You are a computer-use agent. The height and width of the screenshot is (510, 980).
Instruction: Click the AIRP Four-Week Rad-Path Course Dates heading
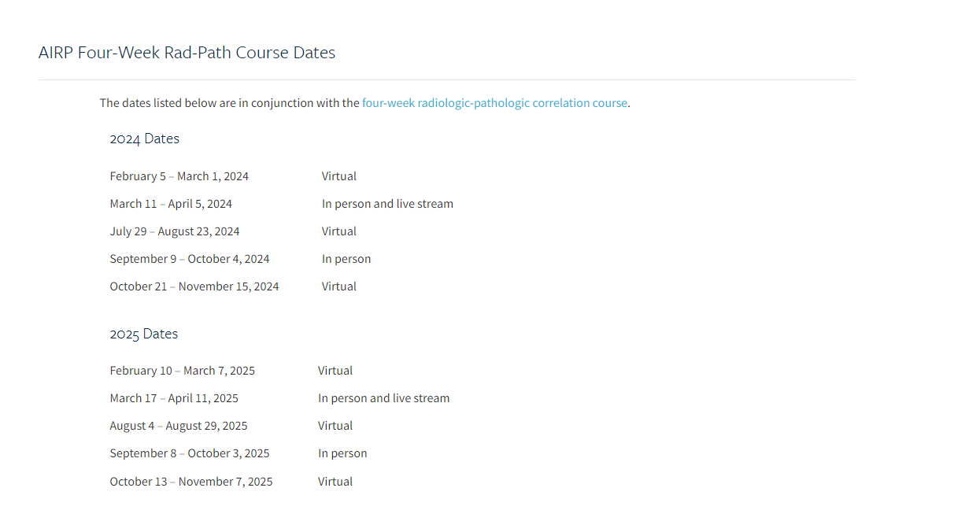coord(187,53)
